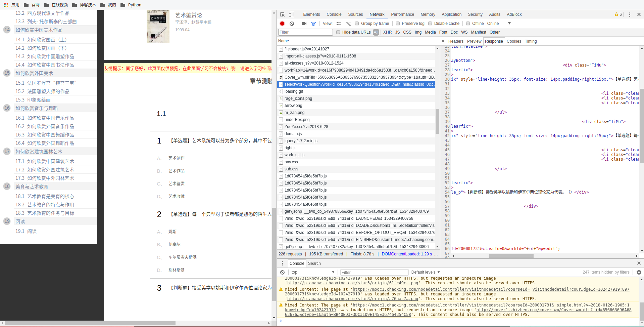
Task: Activate the inspect element picker icon
Action: point(282,14)
